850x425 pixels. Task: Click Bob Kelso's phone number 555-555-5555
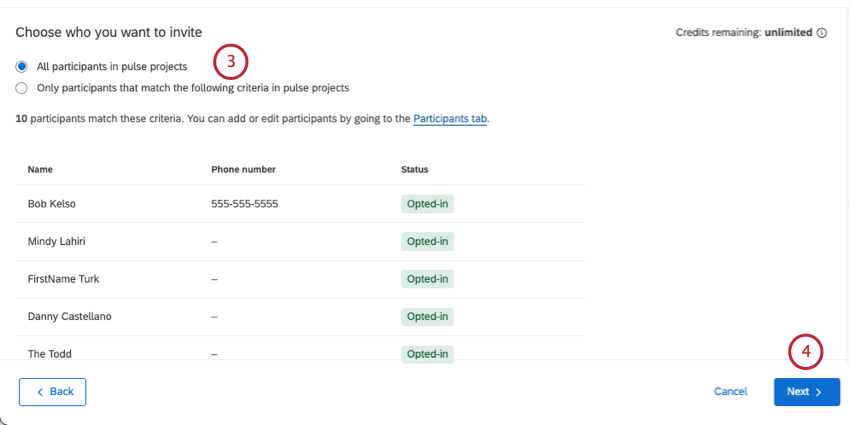pyautogui.click(x=244, y=204)
